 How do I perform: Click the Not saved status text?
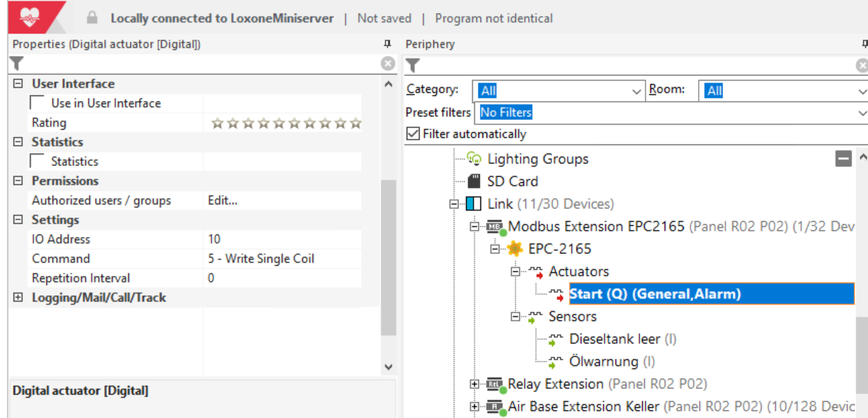click(x=384, y=18)
